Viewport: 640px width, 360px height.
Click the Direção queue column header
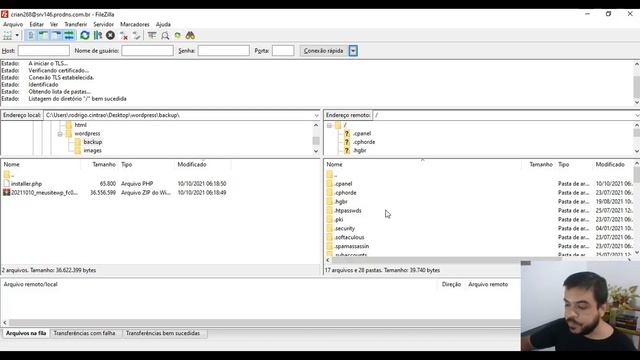click(x=451, y=284)
